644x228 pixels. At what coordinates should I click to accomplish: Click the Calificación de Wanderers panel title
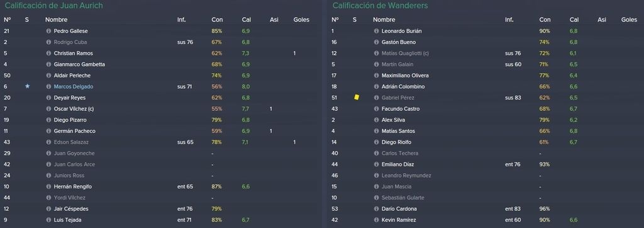380,6
